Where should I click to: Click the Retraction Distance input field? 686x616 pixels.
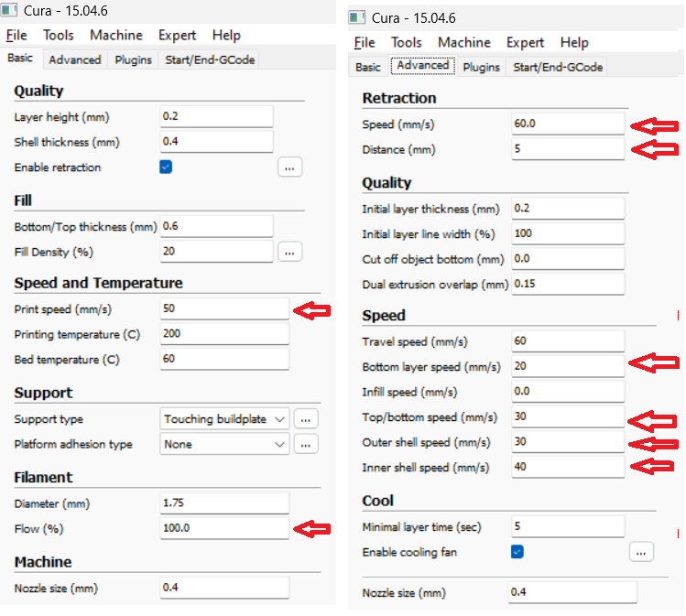click(x=567, y=148)
